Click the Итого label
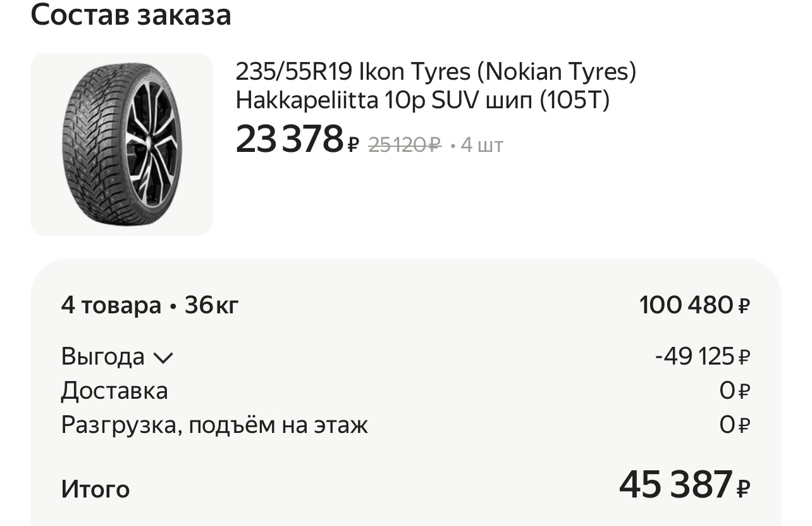The width and height of the screenshot is (812, 526). 95,489
